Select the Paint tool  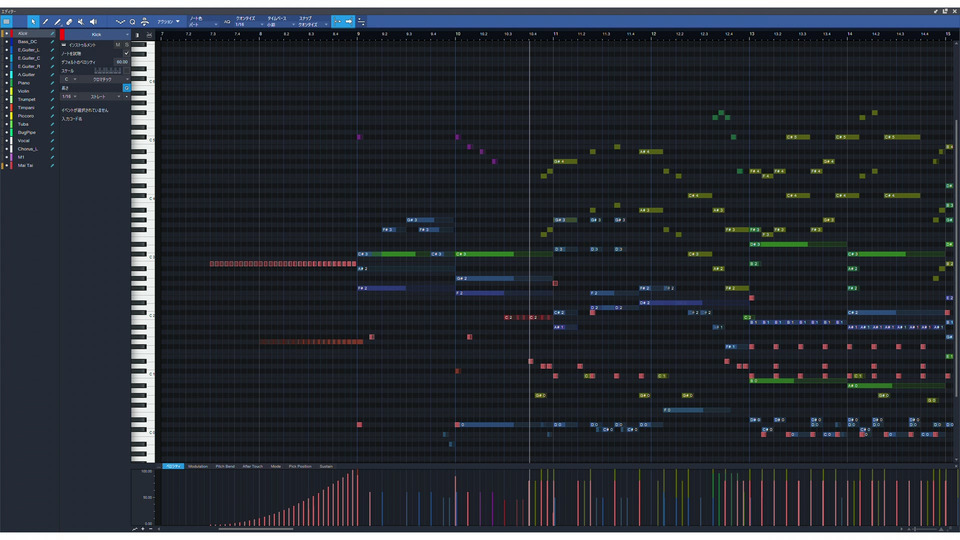click(x=57, y=21)
